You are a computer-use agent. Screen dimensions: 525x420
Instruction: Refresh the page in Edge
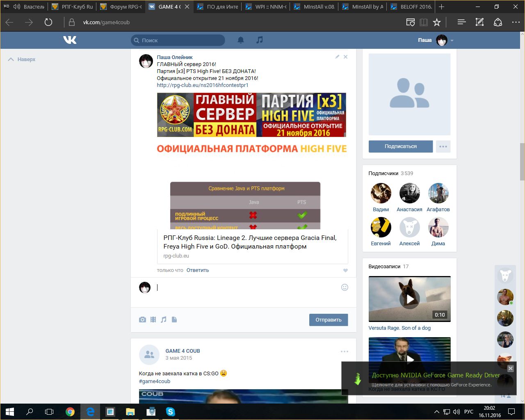point(48,22)
